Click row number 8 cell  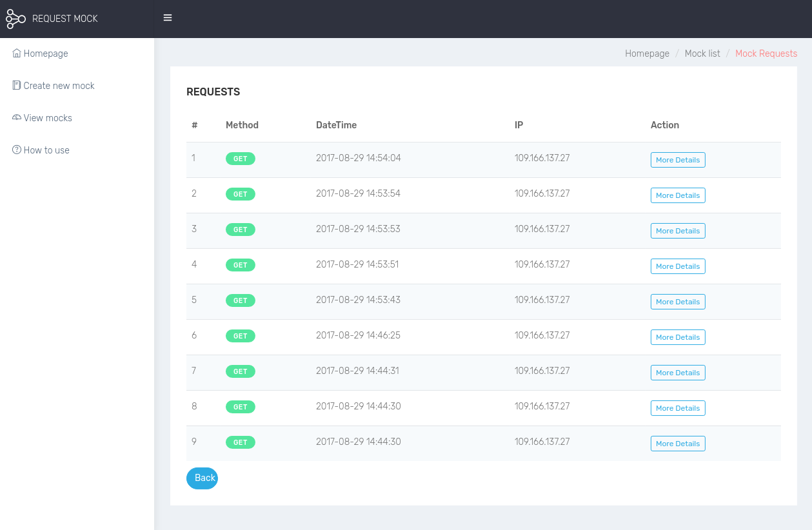(194, 406)
